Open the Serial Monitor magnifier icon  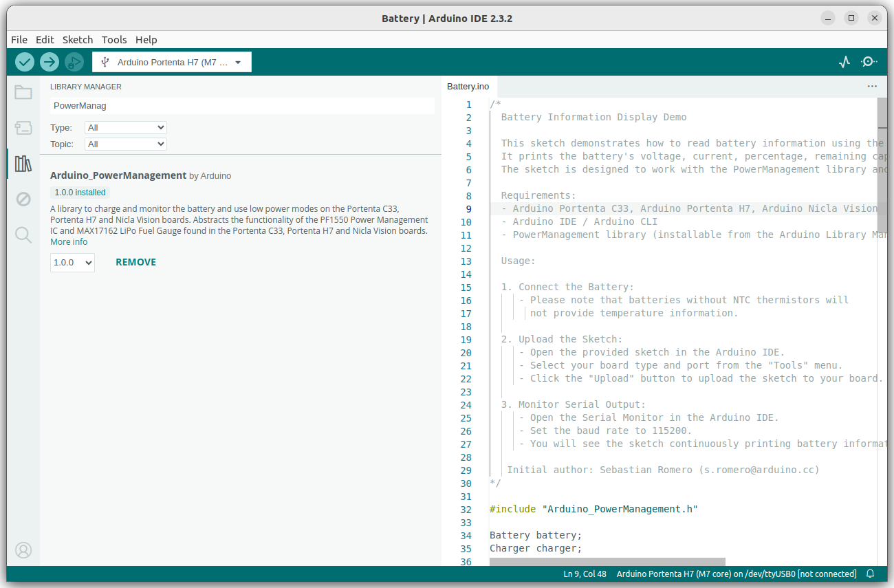coord(869,62)
